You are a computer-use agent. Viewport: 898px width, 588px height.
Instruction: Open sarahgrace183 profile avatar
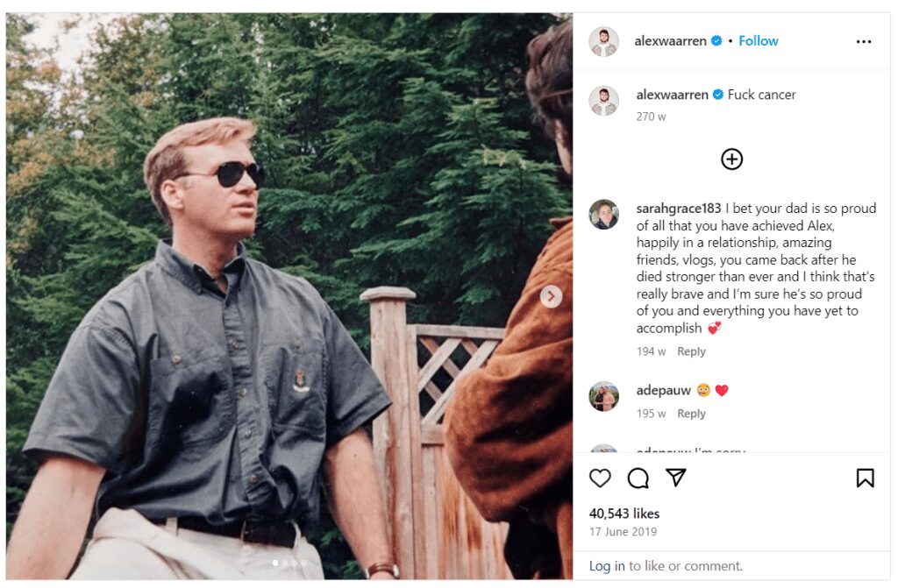tap(603, 214)
